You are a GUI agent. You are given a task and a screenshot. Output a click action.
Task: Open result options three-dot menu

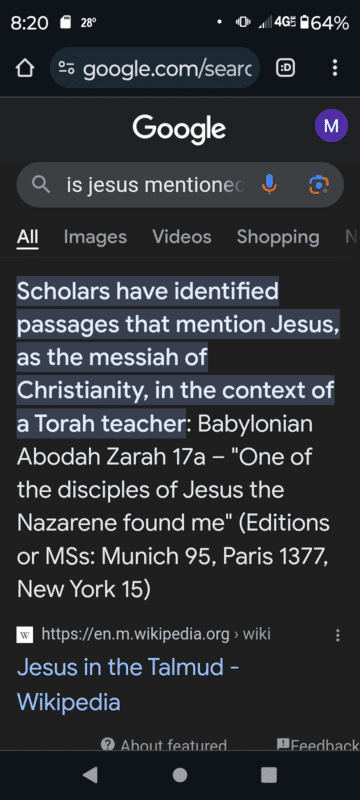pyautogui.click(x=337, y=635)
